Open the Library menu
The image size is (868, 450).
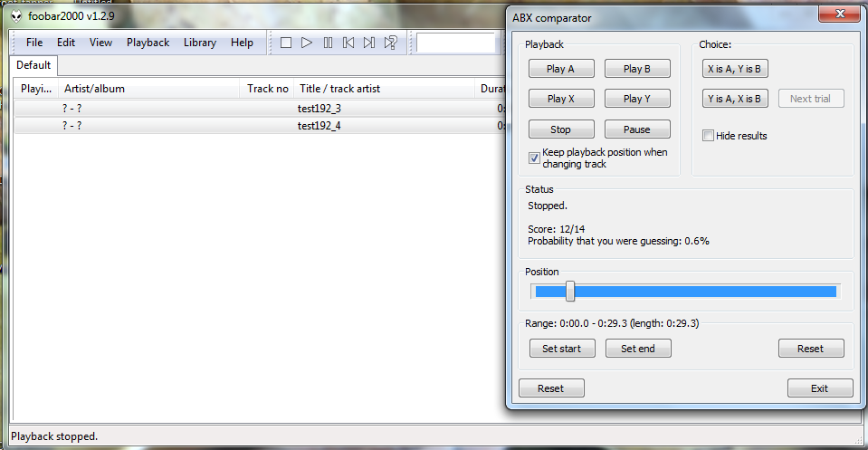200,43
